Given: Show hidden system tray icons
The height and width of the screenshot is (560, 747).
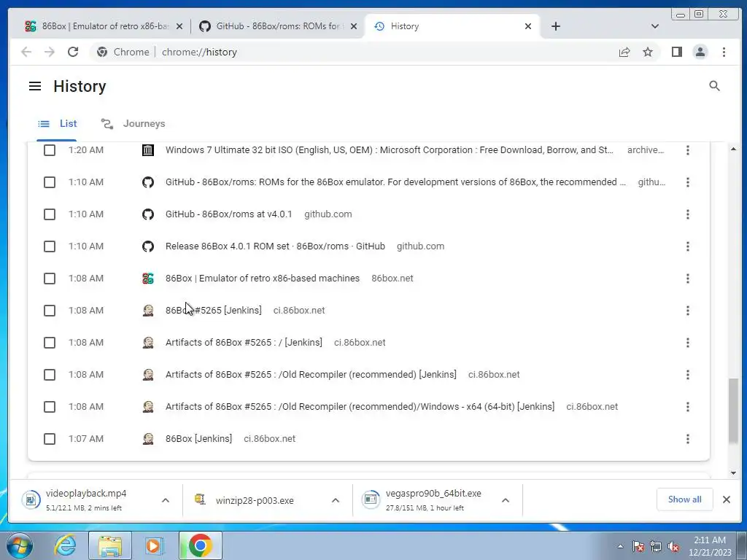Looking at the screenshot, I should coord(620,546).
